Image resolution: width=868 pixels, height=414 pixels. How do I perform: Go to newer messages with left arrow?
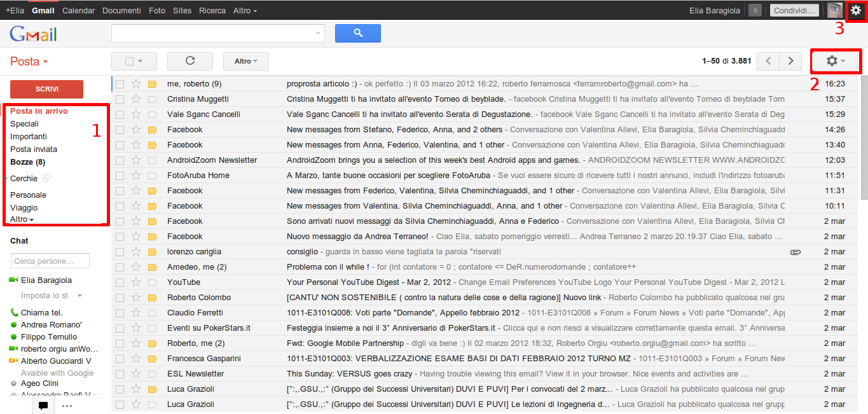(769, 61)
